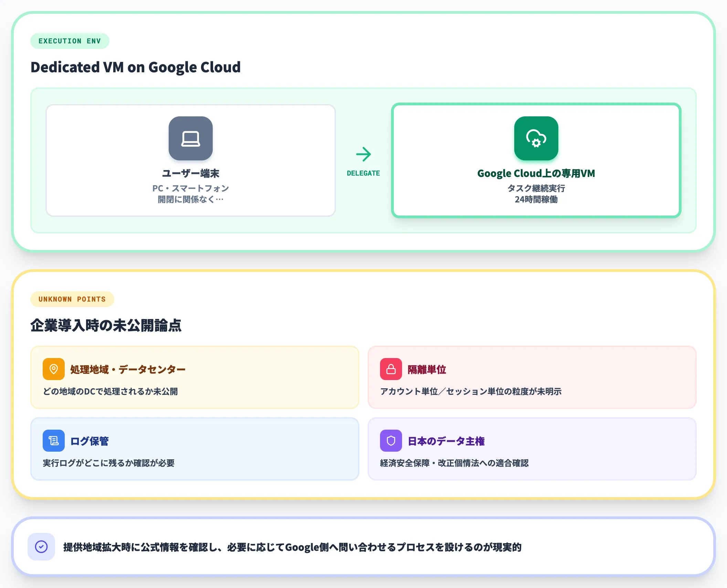Click the check circle icon in bottom banner
Screen dimensions: 727x588
tap(41, 547)
